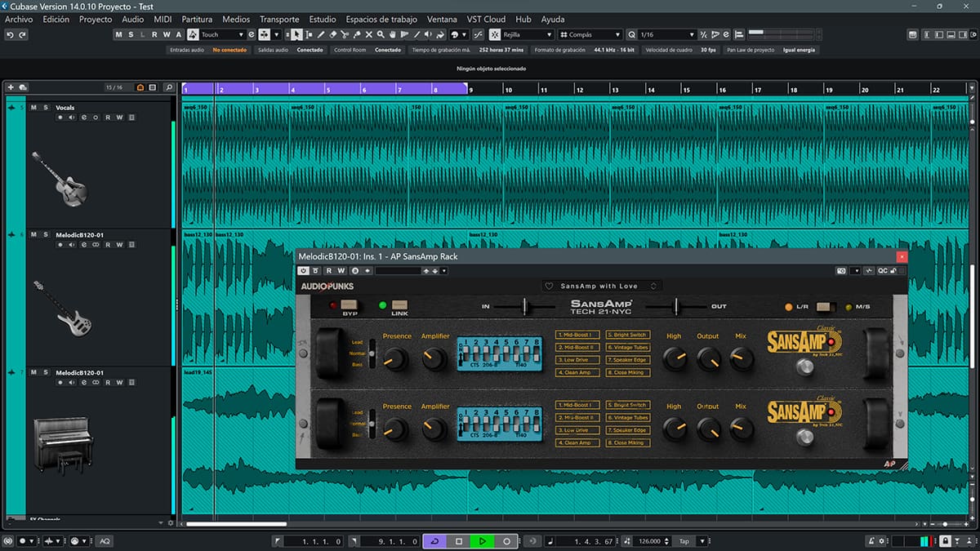
Task: Click the green Play button in transport
Action: pyautogui.click(x=483, y=540)
